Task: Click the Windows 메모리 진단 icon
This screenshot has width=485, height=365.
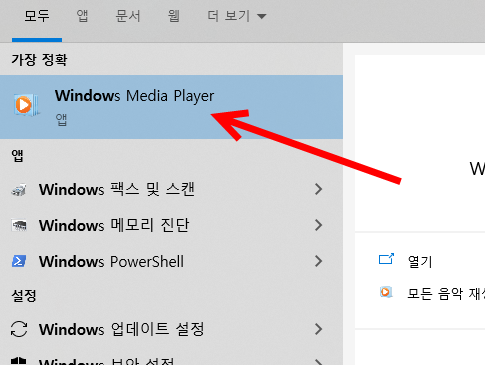Action: click(x=19, y=226)
